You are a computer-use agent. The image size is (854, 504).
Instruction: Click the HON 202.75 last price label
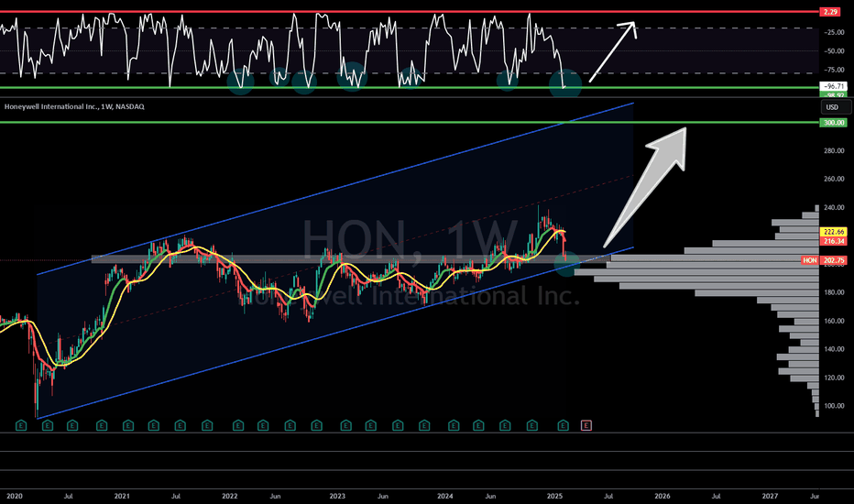824,260
